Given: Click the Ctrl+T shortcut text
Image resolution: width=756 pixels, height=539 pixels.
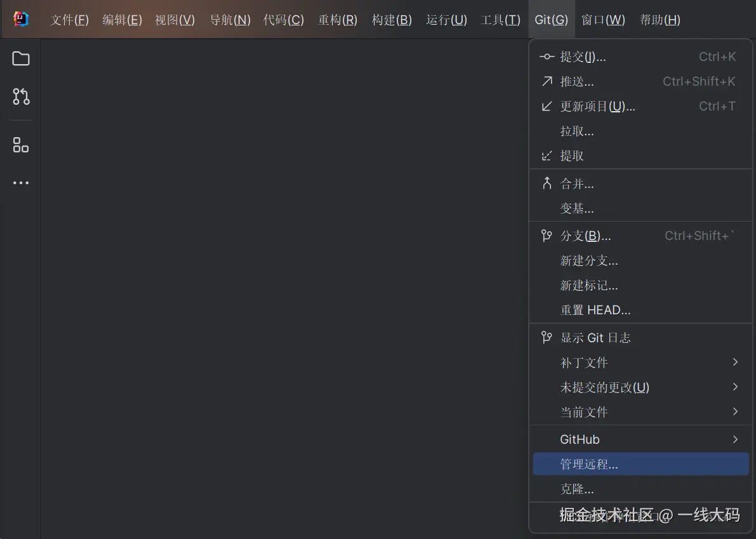Looking at the screenshot, I should click(x=717, y=106).
